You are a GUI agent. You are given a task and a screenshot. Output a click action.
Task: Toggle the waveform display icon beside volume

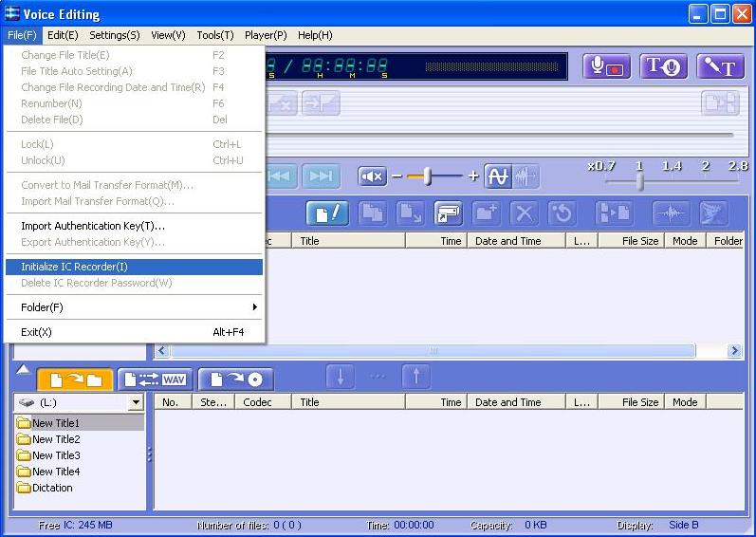tap(526, 176)
